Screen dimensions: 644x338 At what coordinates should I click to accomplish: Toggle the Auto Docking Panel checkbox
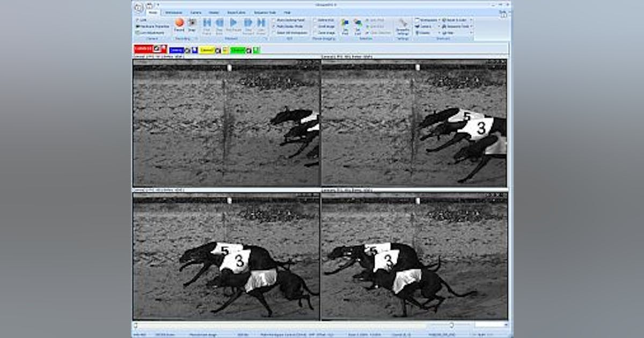tap(273, 19)
